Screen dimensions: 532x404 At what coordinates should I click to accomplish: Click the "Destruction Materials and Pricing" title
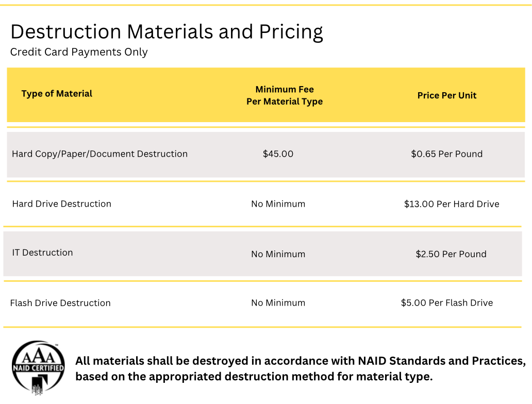pos(167,32)
